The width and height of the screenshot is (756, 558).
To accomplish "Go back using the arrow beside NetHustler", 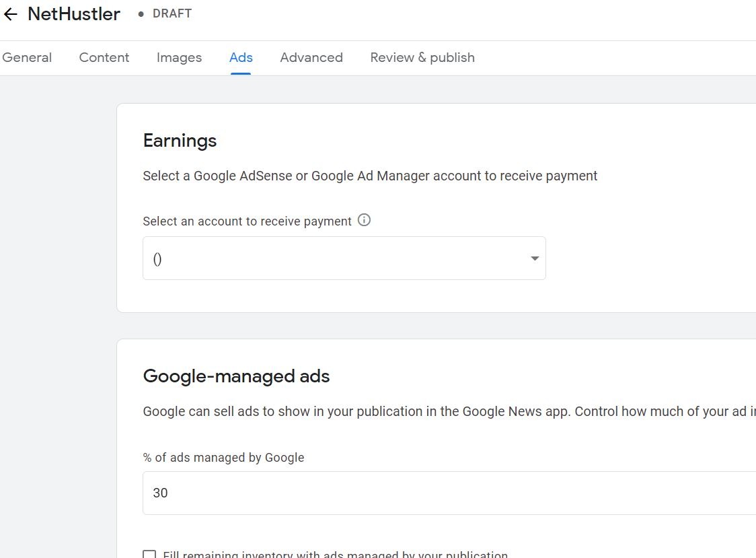I will coord(10,14).
